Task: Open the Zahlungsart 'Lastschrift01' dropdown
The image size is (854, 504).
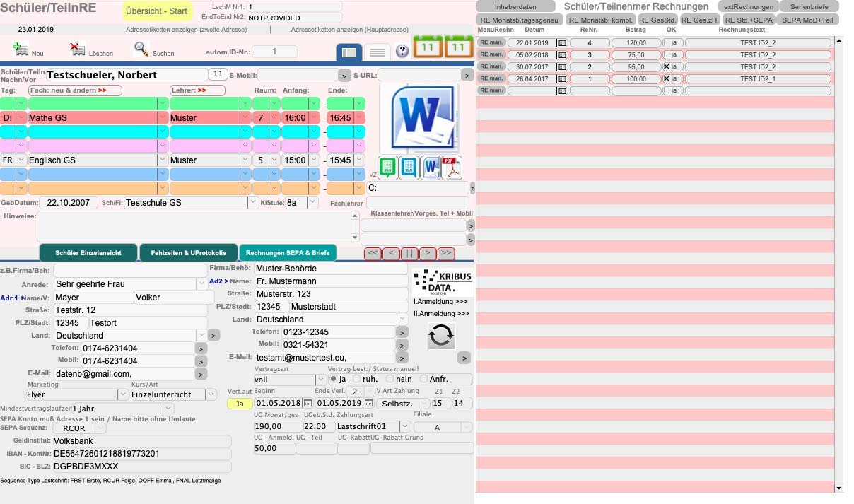Action: 404,426
